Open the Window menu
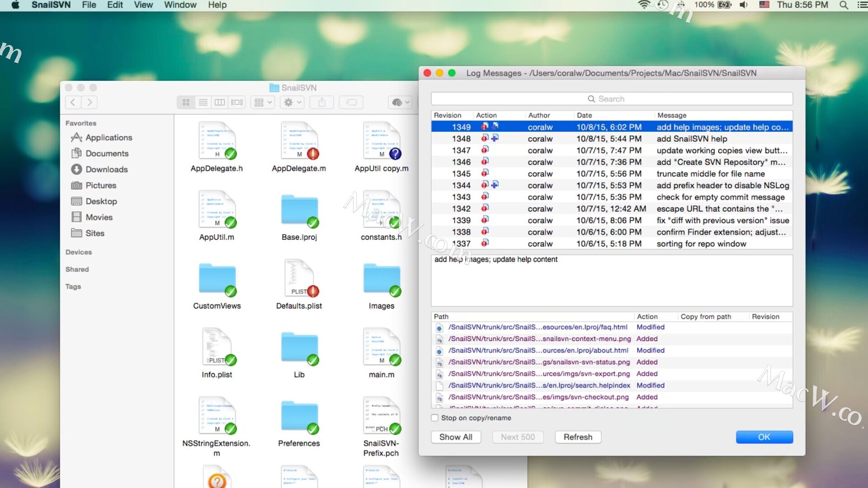This screenshot has height=488, width=868. [x=180, y=5]
